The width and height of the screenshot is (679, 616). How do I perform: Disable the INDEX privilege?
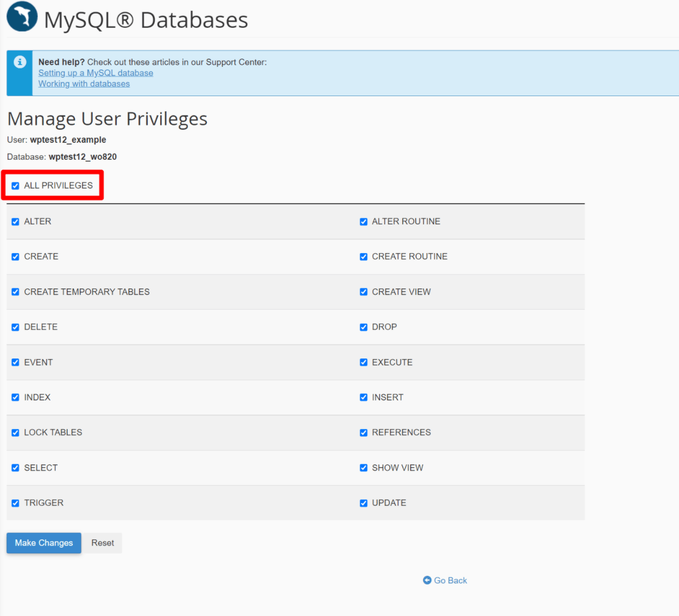click(x=15, y=398)
